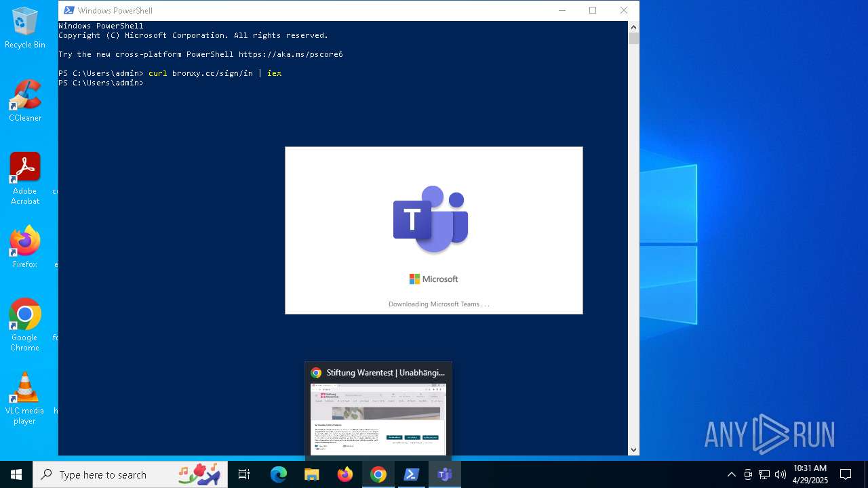This screenshot has width=868, height=488.
Task: Maximize the Windows PowerShell window
Action: pyautogui.click(x=593, y=10)
